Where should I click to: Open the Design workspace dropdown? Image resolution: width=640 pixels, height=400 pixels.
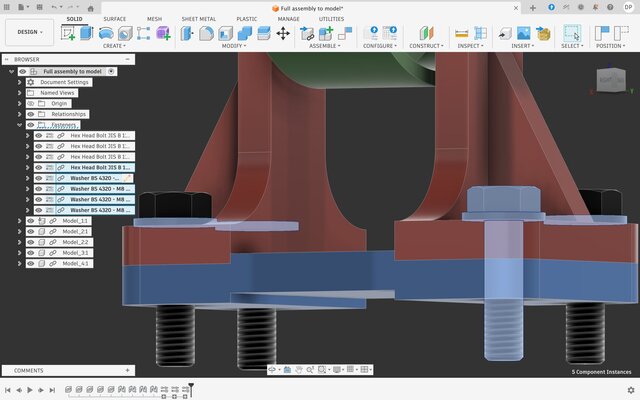(x=28, y=32)
